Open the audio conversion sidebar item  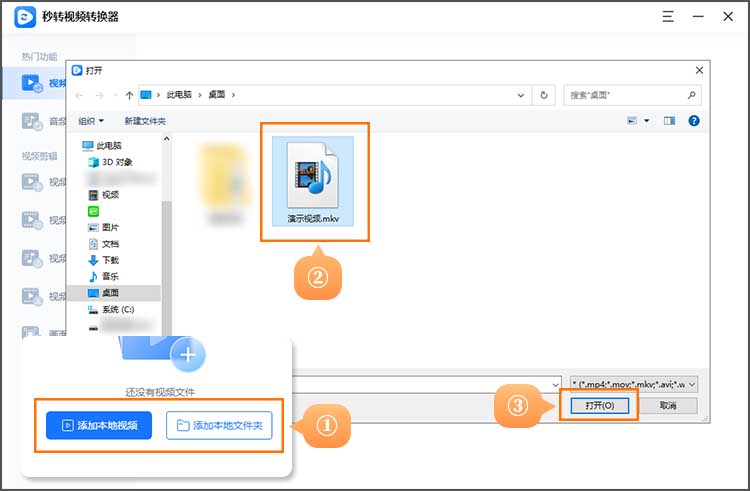pyautogui.click(x=44, y=121)
